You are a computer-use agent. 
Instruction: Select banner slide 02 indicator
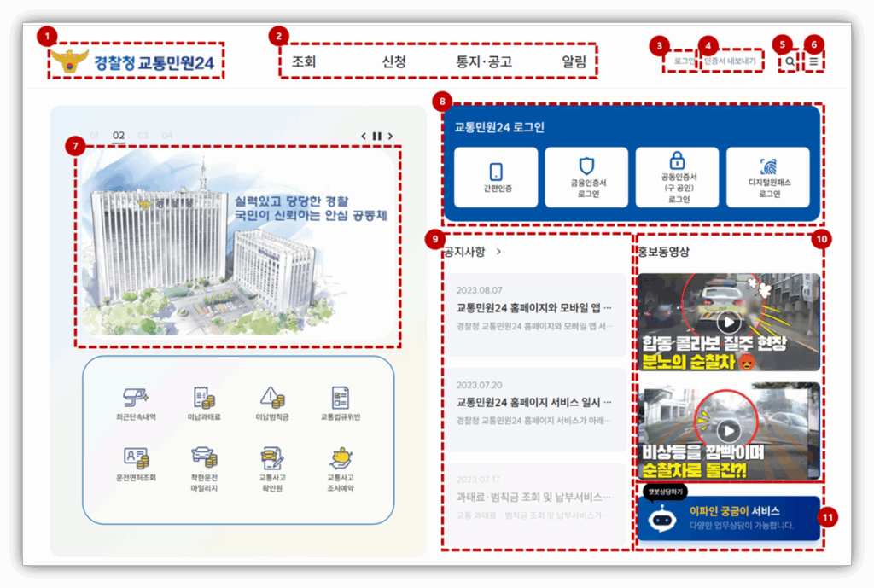pyautogui.click(x=118, y=136)
